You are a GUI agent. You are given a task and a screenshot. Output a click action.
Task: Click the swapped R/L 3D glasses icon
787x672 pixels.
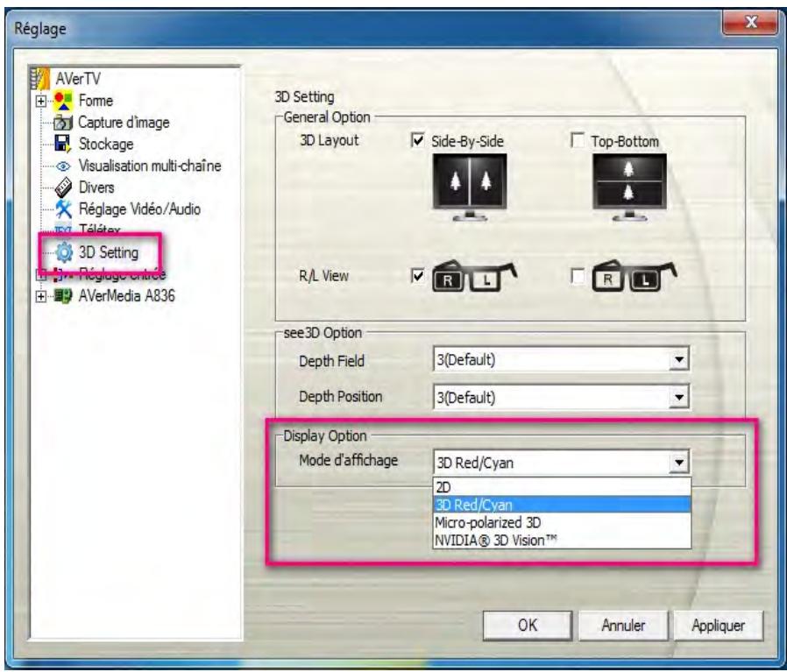(634, 276)
